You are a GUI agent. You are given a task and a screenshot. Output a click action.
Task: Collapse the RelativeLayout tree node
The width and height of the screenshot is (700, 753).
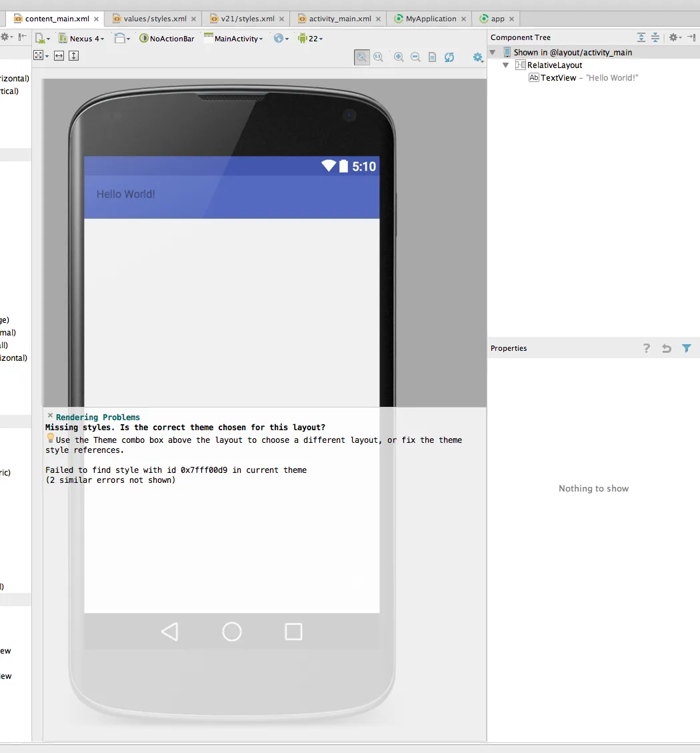click(505, 65)
